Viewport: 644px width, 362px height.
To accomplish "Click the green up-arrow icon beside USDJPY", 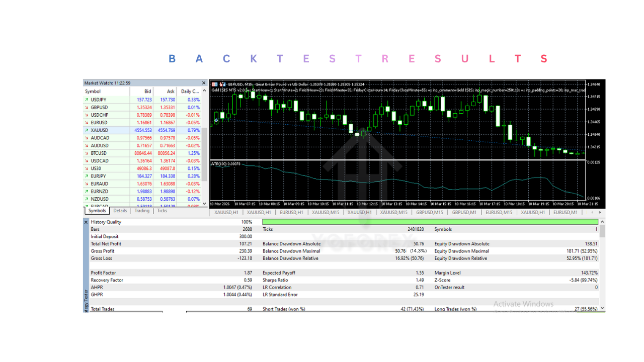I will pyautogui.click(x=87, y=100).
